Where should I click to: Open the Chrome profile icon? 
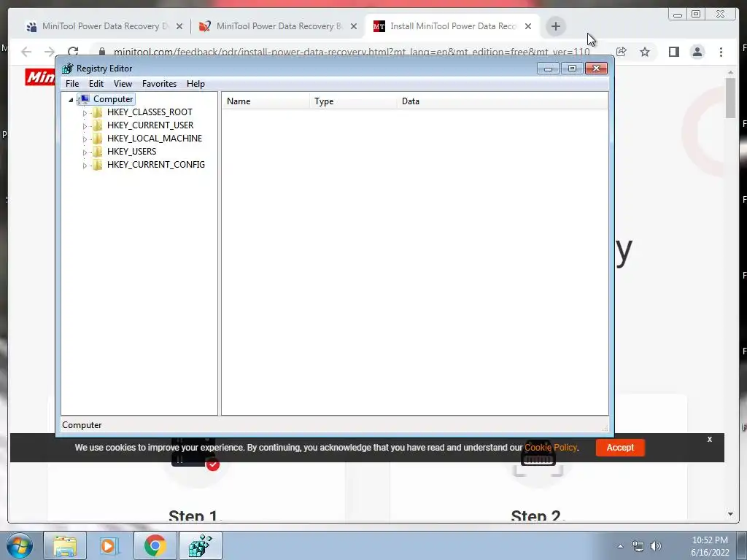(x=697, y=52)
